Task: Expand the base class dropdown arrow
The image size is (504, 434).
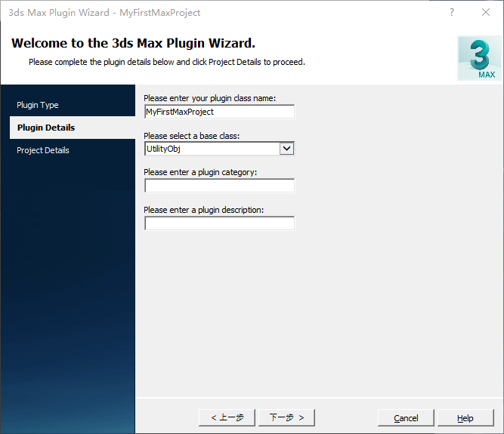Action: [286, 149]
